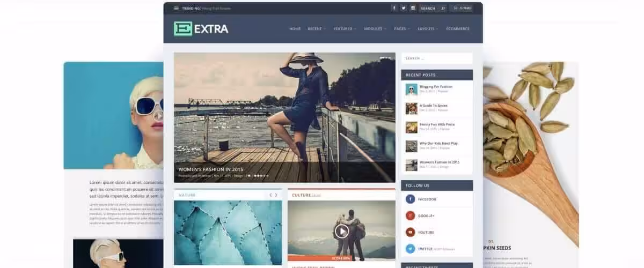Click the Recent Posts widget heading

pyautogui.click(x=421, y=75)
